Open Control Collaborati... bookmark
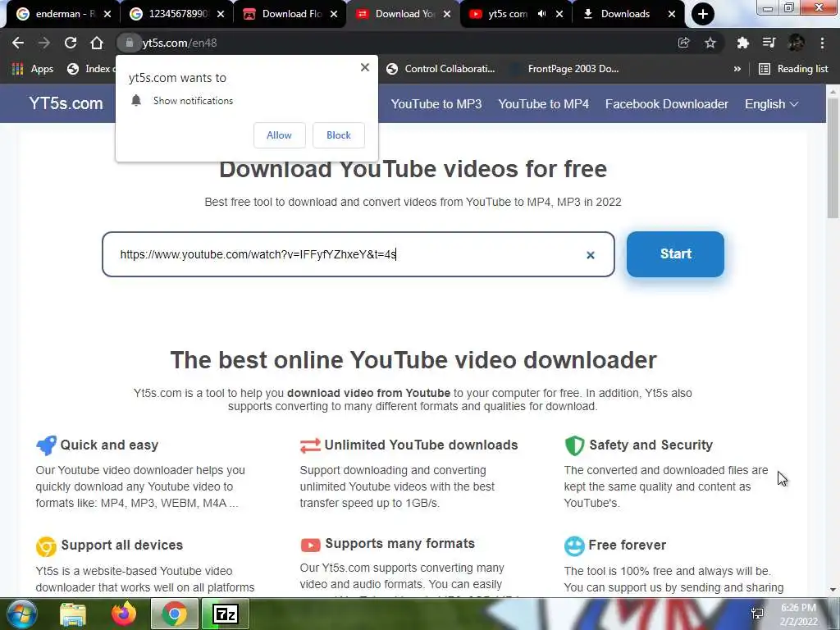Image resolution: width=840 pixels, height=630 pixels. pyautogui.click(x=441, y=69)
